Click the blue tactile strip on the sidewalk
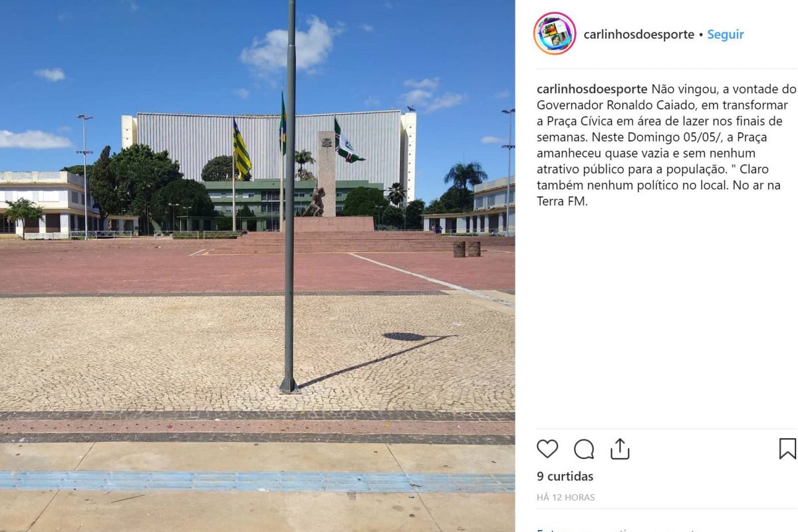 pyautogui.click(x=257, y=481)
